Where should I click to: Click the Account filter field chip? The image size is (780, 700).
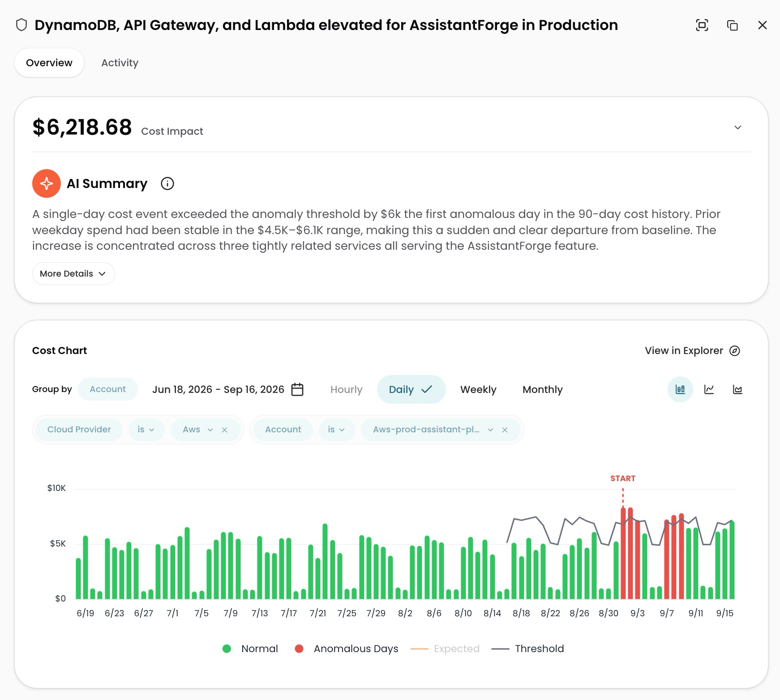[283, 430]
